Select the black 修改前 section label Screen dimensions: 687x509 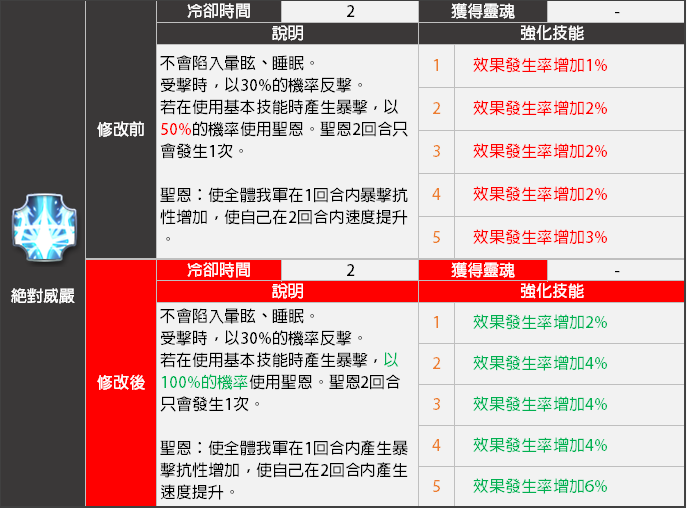120,130
